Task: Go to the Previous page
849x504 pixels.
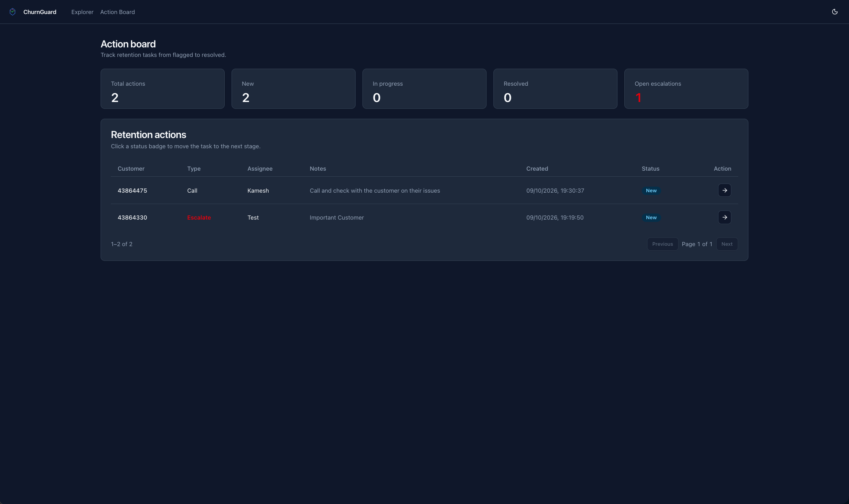Action: 663,244
